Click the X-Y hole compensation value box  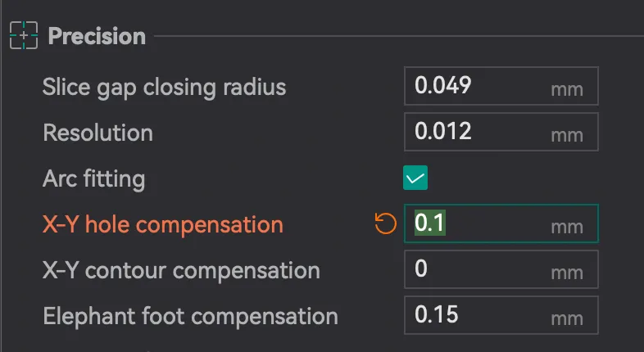coord(501,223)
